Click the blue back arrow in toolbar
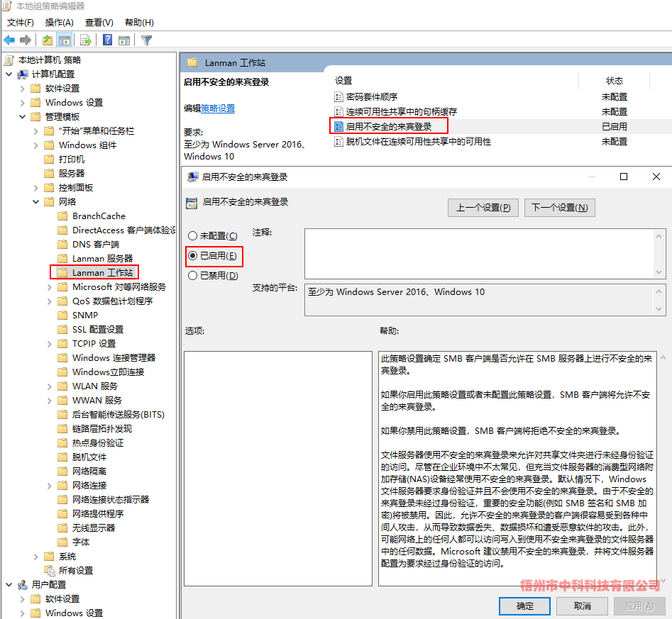 point(9,40)
